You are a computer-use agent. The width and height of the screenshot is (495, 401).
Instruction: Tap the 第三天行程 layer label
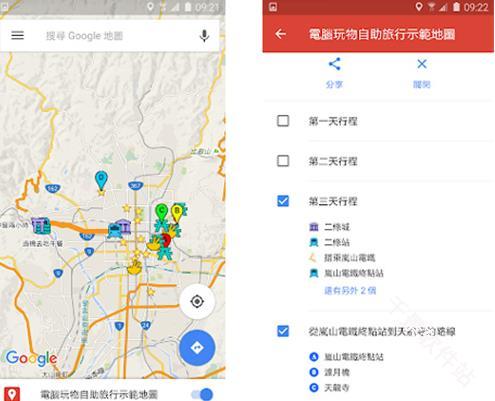click(x=333, y=201)
